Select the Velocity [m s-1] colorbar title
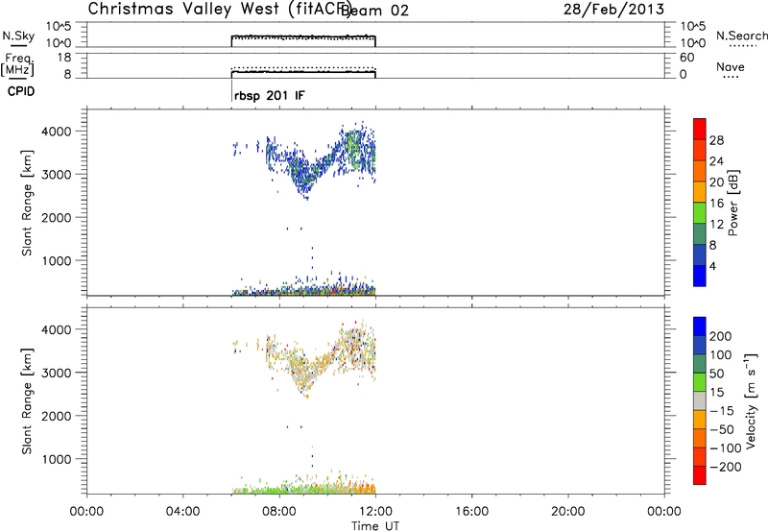768x532 pixels. pos(752,400)
